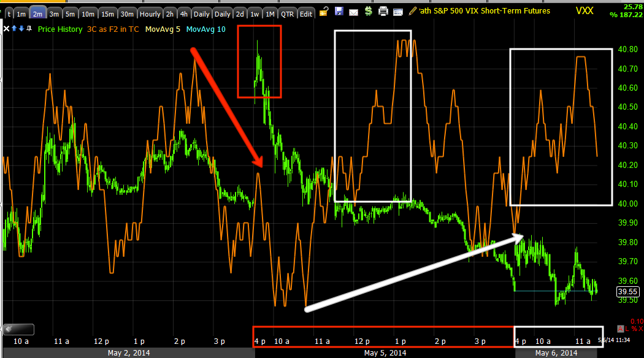Select the pencil drawing tool icon
Screen dimensions: 644x358
pos(413,12)
